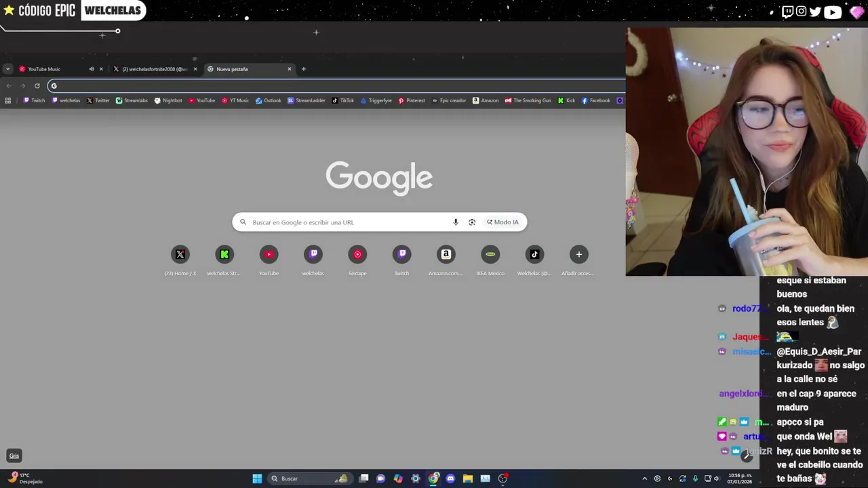Close the YouTube Music tab
Image resolution: width=868 pixels, height=488 pixels.
tap(101, 69)
